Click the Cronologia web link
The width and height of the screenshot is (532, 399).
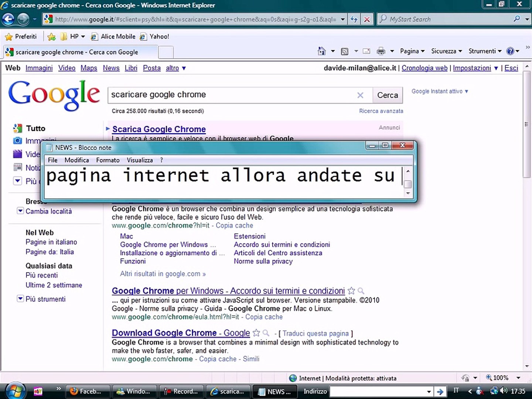click(x=424, y=68)
